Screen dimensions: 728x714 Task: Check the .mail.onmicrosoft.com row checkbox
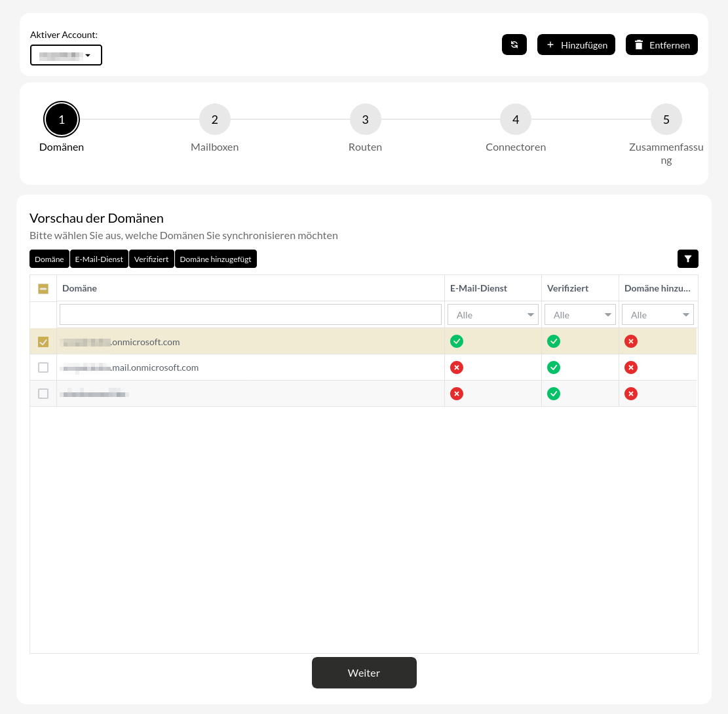43,367
